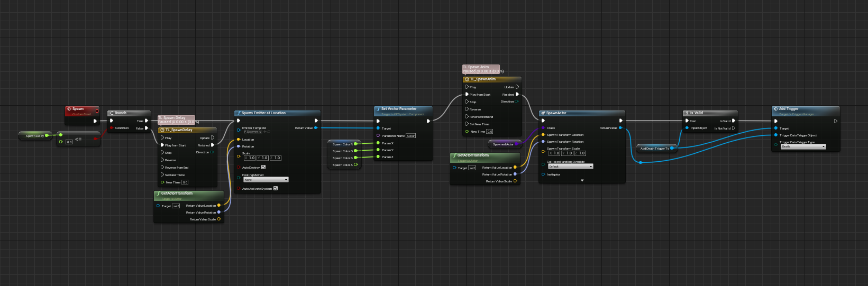Screen dimensions: 868x286
Task: Open the Pooling Method dropdown
Action: point(266,180)
